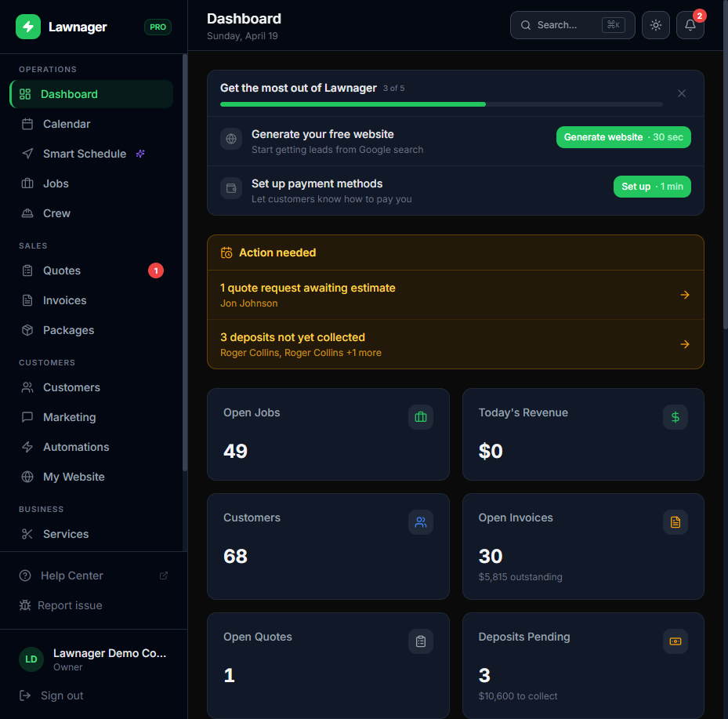Viewport: 728px width, 719px height.
Task: Go to Smart Schedule
Action: 92,154
